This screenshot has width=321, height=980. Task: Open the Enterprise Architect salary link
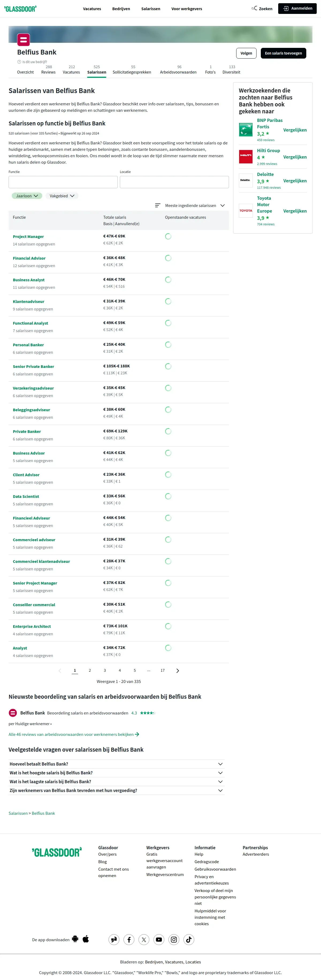tap(32, 626)
